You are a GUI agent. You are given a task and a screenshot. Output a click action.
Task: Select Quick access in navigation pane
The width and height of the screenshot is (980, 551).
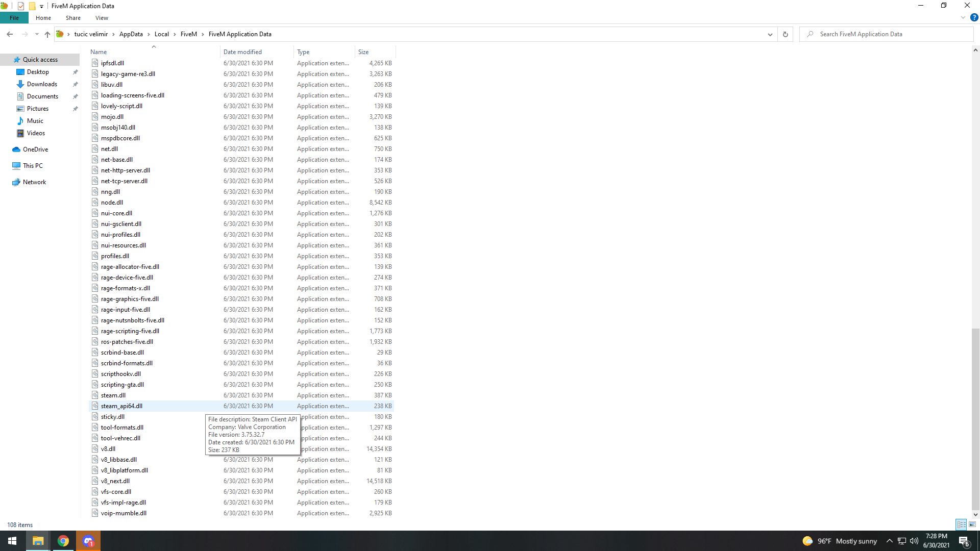click(40, 60)
